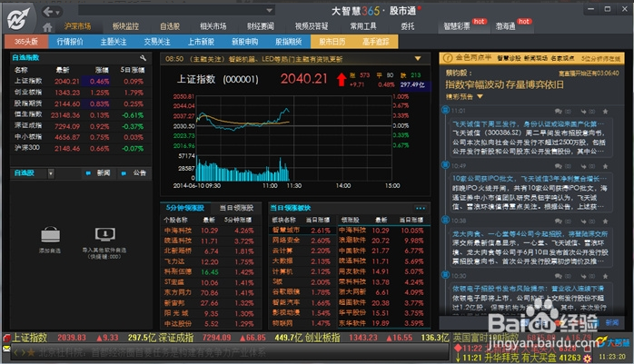Open the 常用工具 menu
The image size is (634, 364).
pos(363,26)
